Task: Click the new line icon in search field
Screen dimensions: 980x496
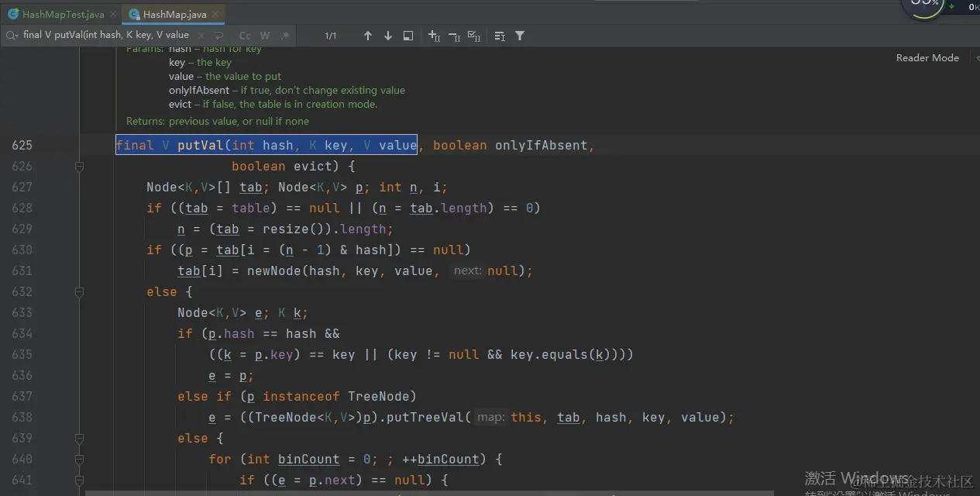Action: 219,36
